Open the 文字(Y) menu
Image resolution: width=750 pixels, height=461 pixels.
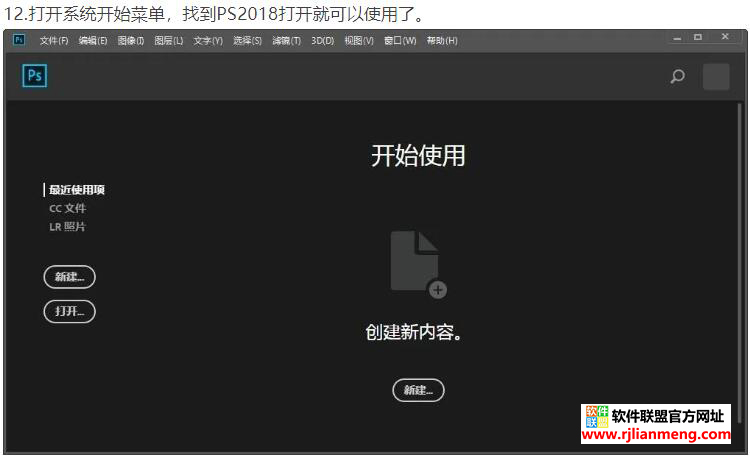[x=208, y=41]
